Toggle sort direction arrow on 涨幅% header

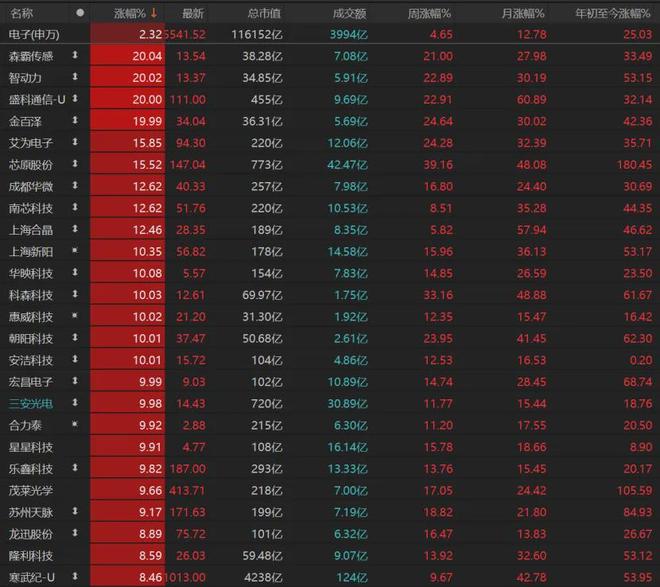coord(154,13)
